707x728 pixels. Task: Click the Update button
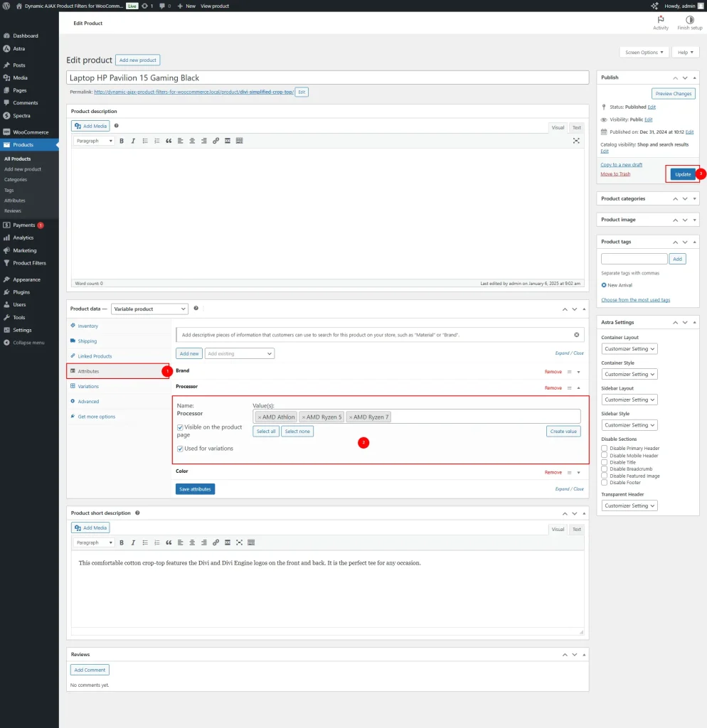(682, 175)
